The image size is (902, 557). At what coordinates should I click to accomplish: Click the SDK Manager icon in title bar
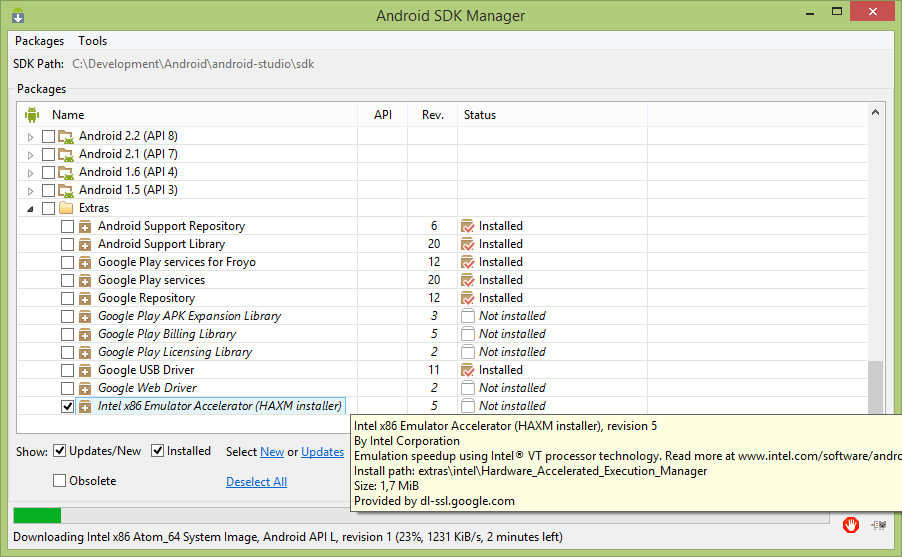click(x=18, y=16)
